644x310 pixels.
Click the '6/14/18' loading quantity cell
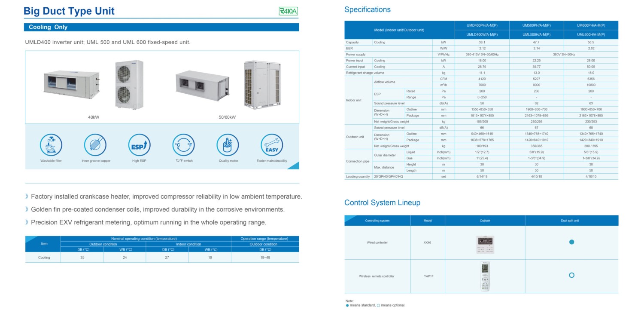point(482,176)
